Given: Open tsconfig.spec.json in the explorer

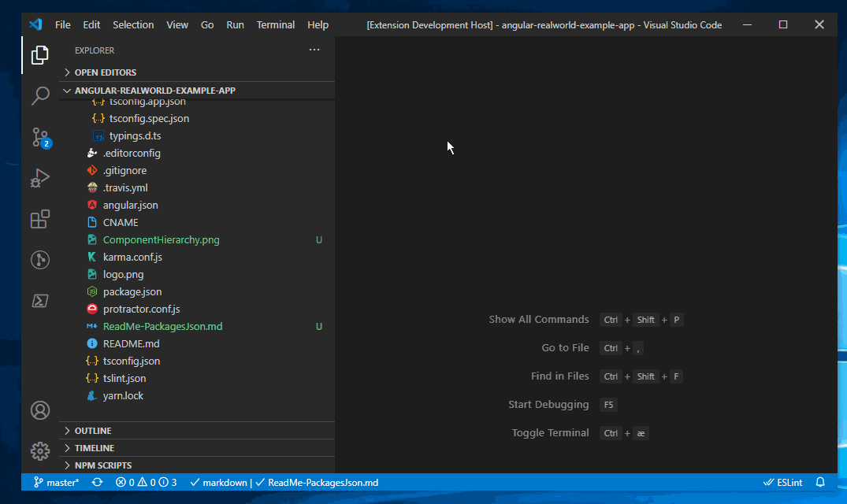Looking at the screenshot, I should (197, 118).
